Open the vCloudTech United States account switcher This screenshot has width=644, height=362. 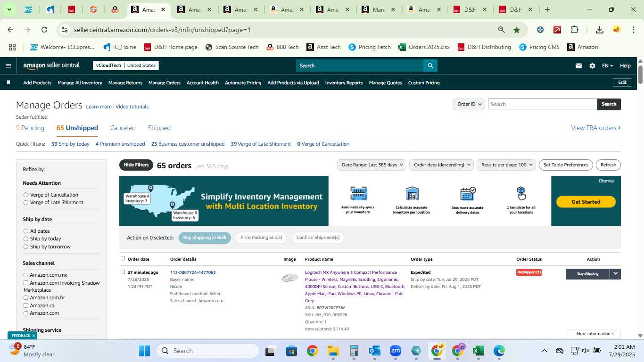[126, 66]
